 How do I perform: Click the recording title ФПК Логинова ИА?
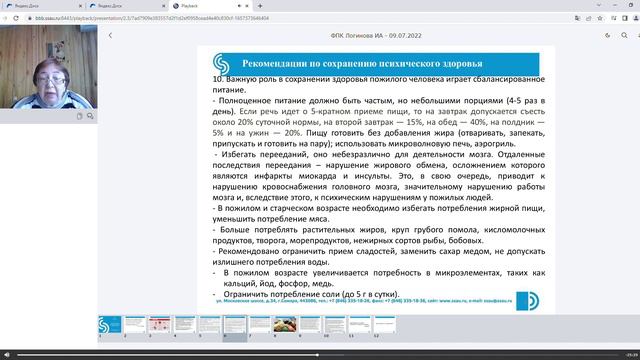point(376,36)
